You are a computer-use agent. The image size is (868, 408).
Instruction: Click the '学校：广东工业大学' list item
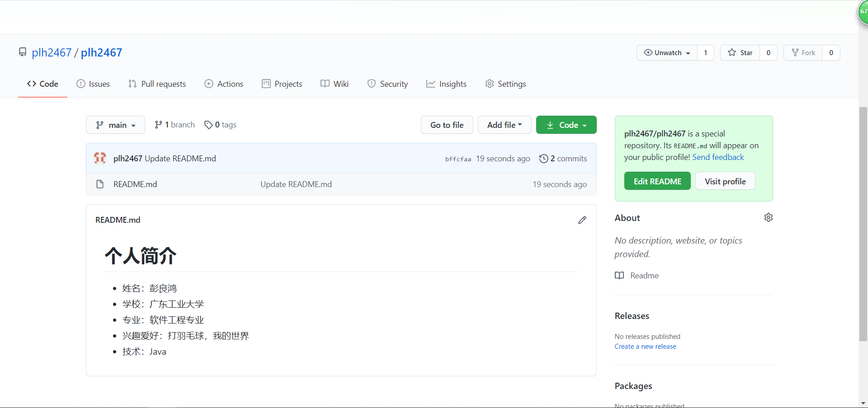pos(163,304)
